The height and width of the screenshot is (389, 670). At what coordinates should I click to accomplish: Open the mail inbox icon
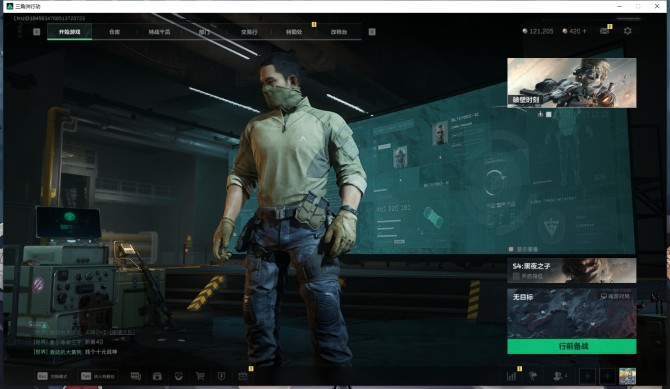[604, 31]
